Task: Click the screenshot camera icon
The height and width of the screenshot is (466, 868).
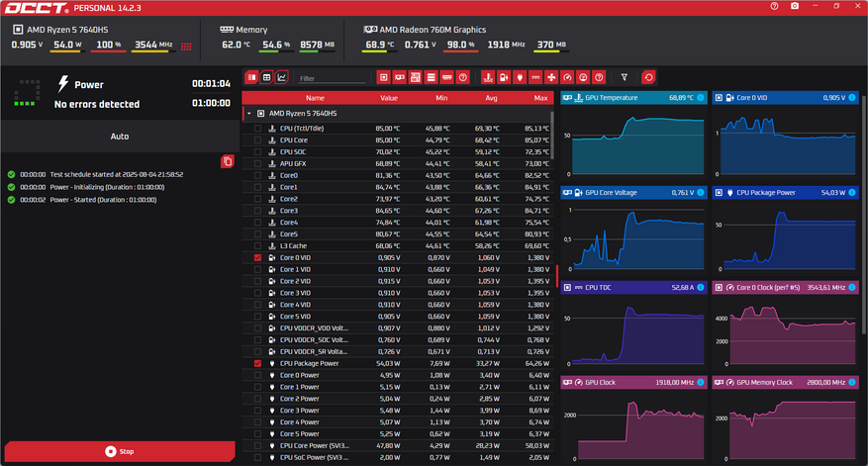Action: [x=795, y=6]
